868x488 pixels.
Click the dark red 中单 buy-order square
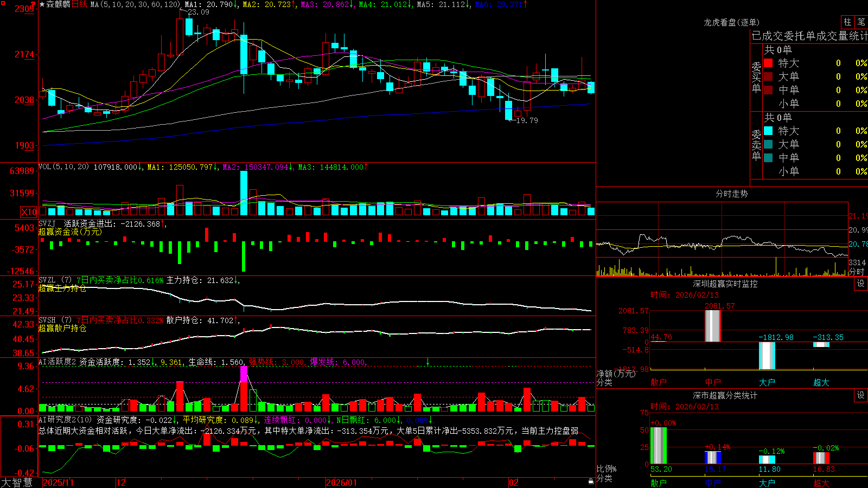[768, 90]
